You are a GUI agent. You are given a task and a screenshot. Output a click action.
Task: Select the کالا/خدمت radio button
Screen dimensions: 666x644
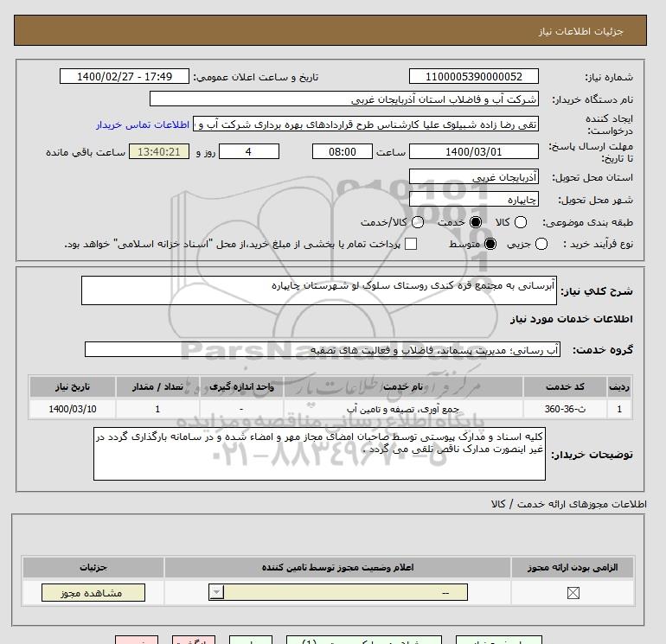pos(418,222)
